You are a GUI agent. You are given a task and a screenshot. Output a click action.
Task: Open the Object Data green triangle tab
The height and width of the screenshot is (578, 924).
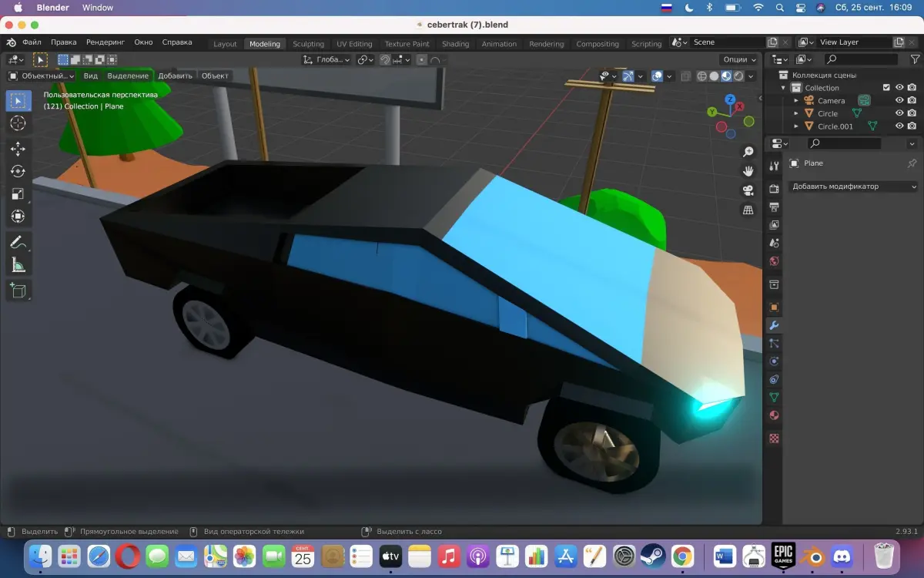click(x=774, y=398)
